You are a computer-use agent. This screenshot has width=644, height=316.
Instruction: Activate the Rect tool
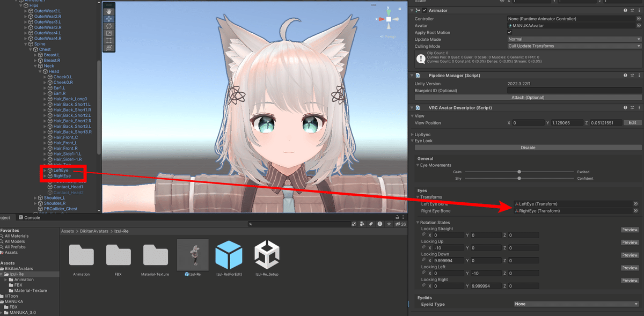click(x=109, y=40)
